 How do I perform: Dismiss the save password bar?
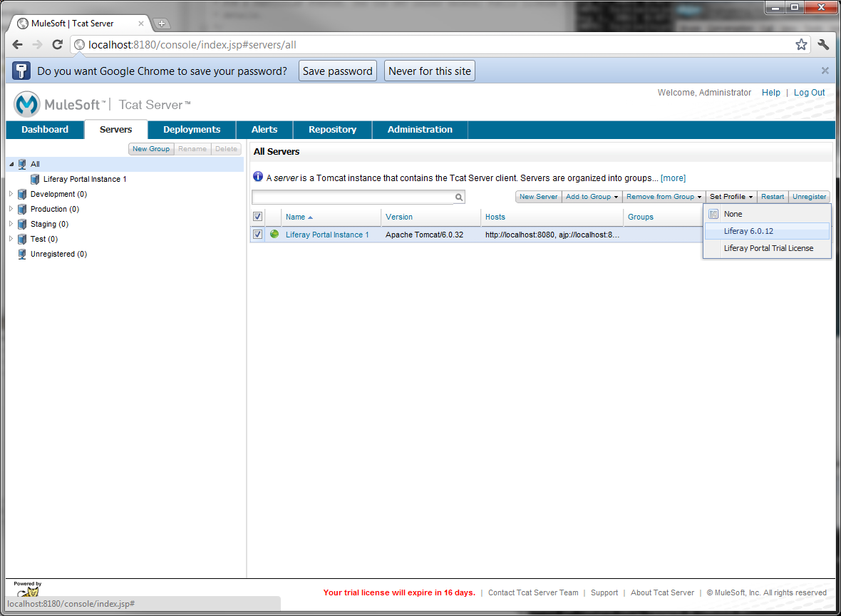coord(825,71)
